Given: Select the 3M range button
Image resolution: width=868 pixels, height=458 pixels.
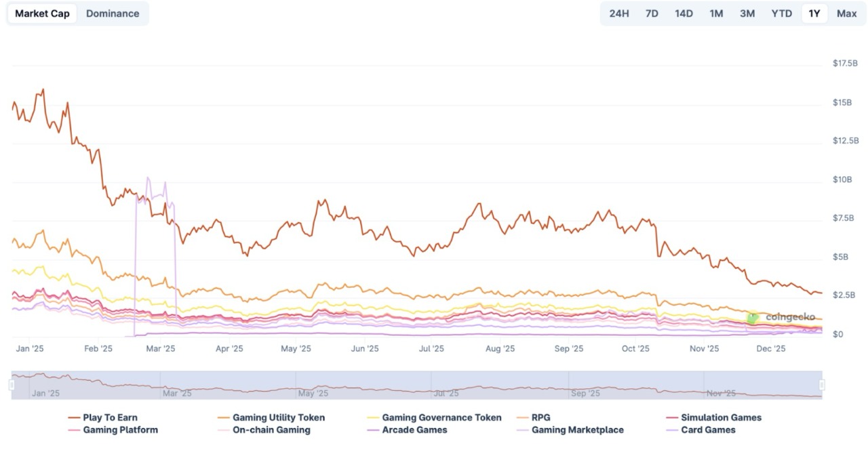Looking at the screenshot, I should [747, 14].
